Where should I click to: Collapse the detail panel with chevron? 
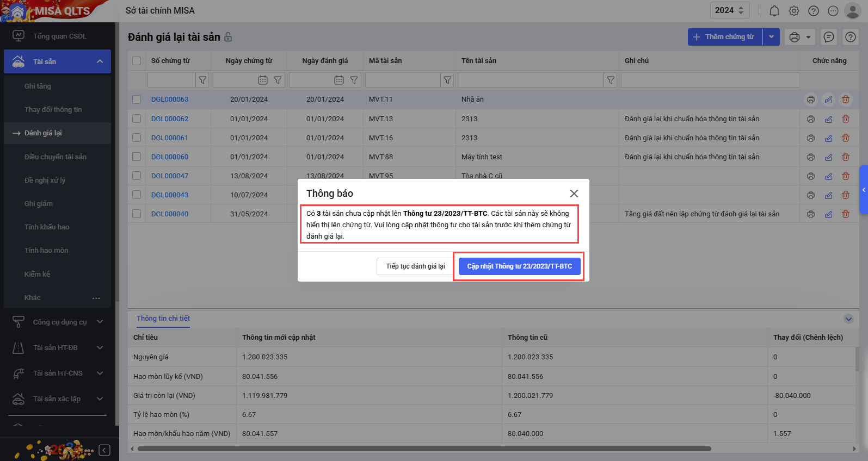[848, 319]
